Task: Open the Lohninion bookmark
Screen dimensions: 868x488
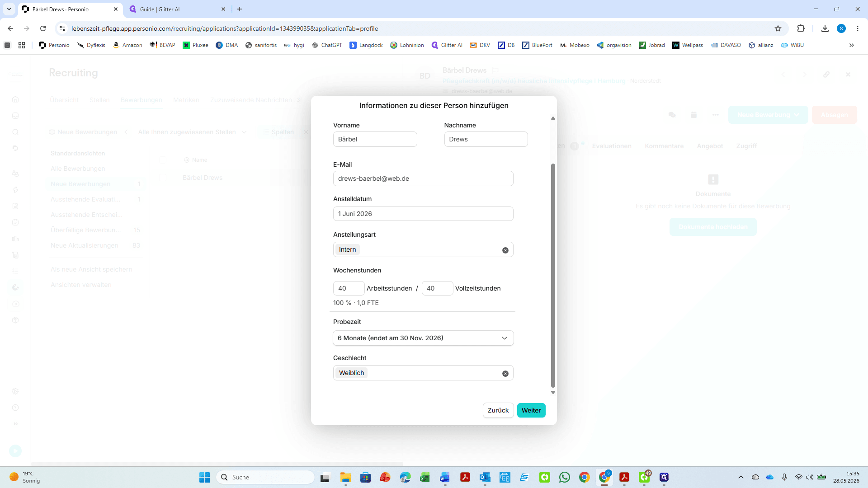Action: point(407,45)
